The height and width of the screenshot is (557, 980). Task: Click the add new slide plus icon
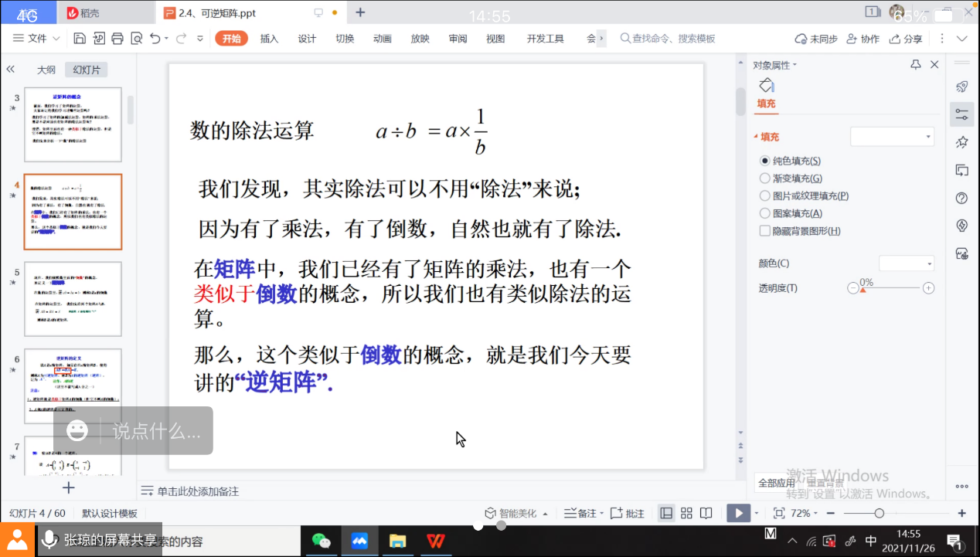(x=69, y=487)
